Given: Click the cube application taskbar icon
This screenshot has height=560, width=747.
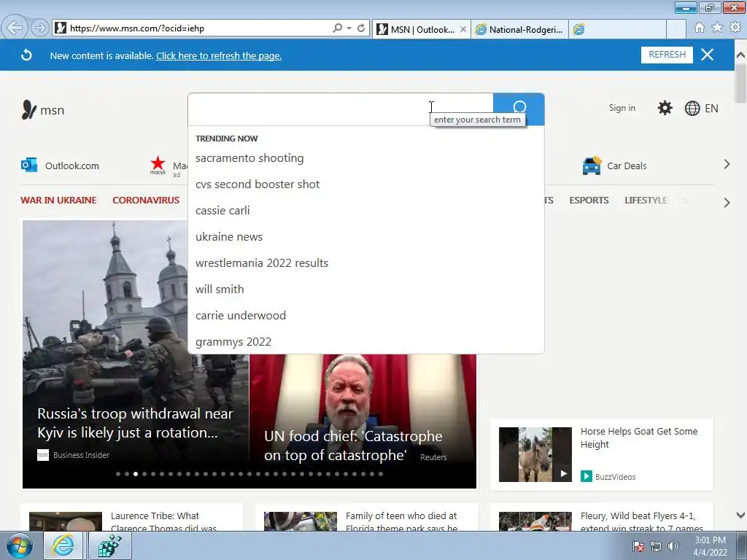Looking at the screenshot, I should pyautogui.click(x=110, y=545).
